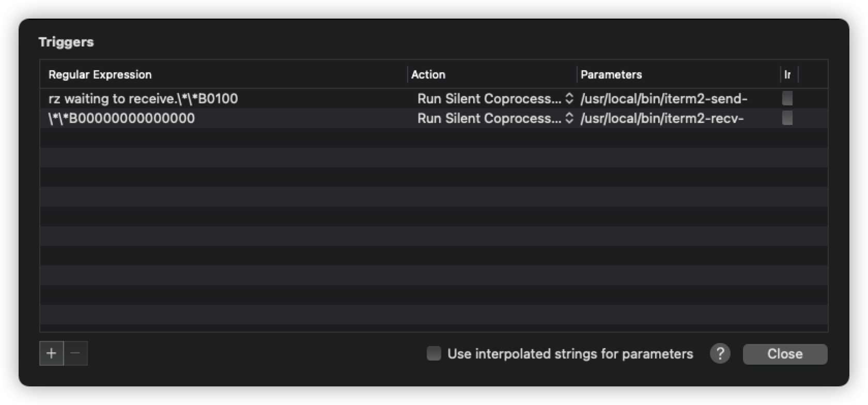Select the rz waiting to receive regex
The height and width of the screenshot is (405, 868).
click(x=143, y=98)
